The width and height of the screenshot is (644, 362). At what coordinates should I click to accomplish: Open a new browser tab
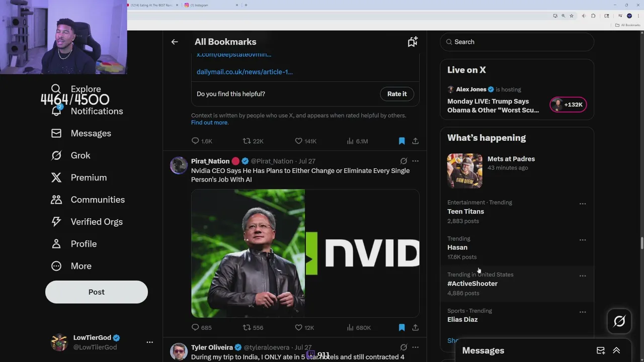tap(246, 5)
